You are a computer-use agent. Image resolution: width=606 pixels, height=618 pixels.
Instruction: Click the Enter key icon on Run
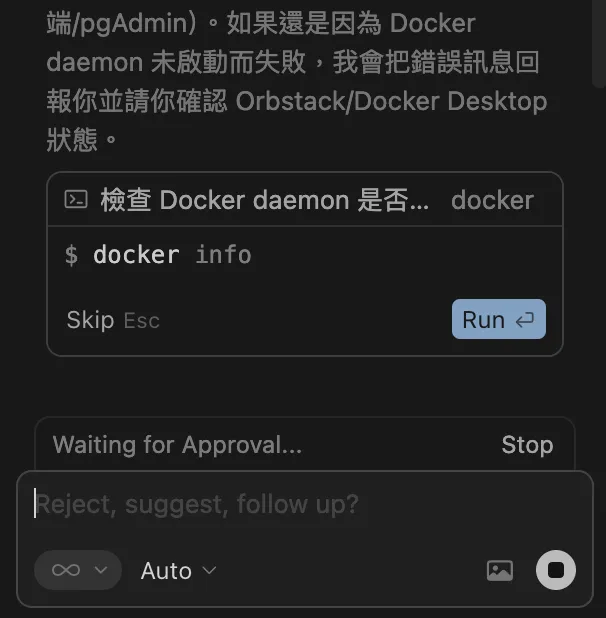coord(525,320)
